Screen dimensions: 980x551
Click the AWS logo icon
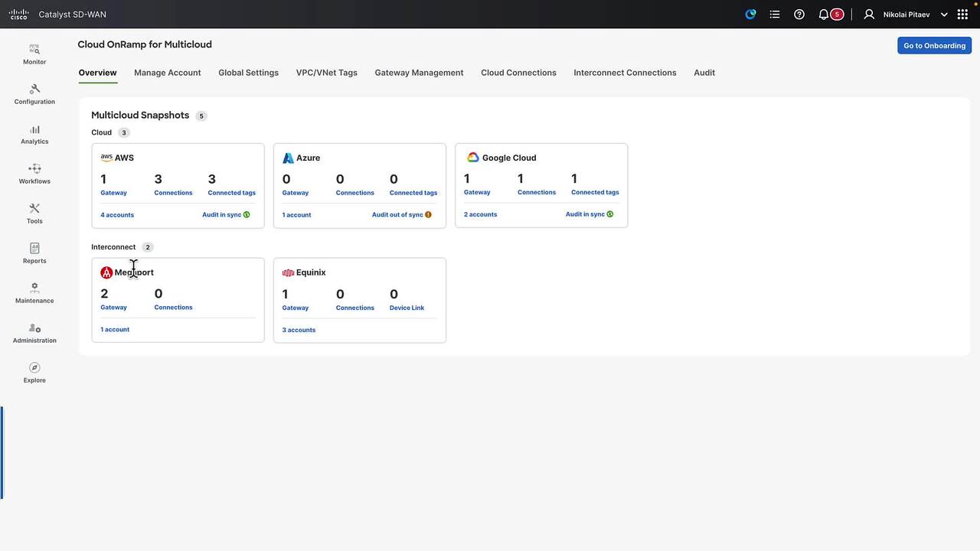[106, 157]
